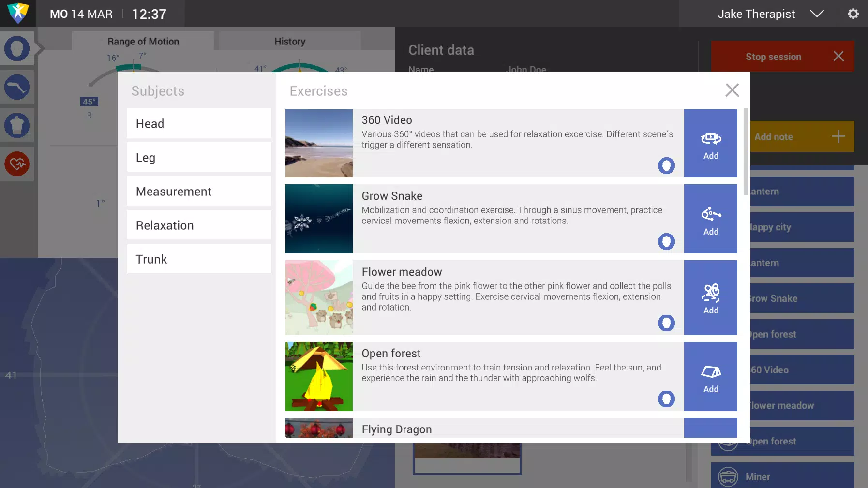
Task: Click the Subjects heading
Action: click(x=158, y=91)
